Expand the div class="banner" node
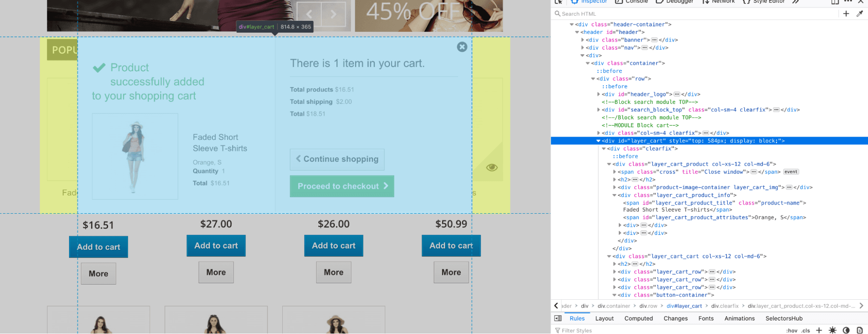This screenshot has width=868, height=334. [582, 40]
